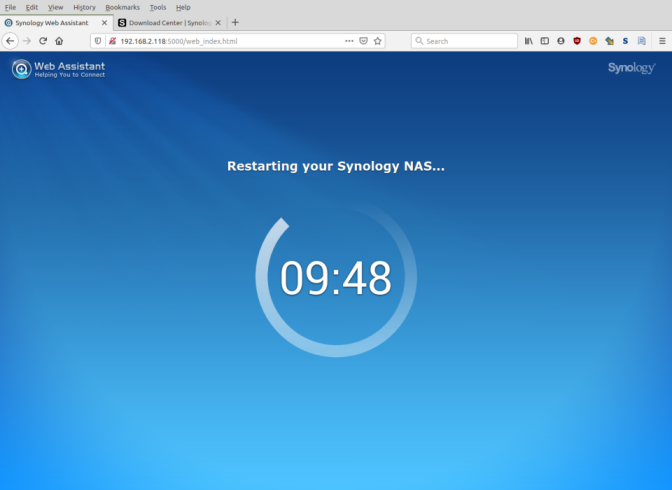Click the Restarting your Synology NAS text
Screen dimensions: 672x490
(336, 166)
